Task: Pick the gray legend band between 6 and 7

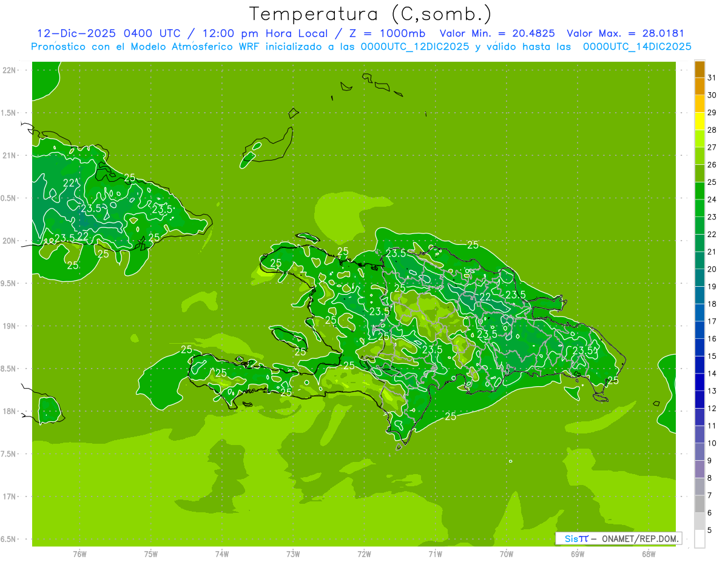Action: point(699,504)
